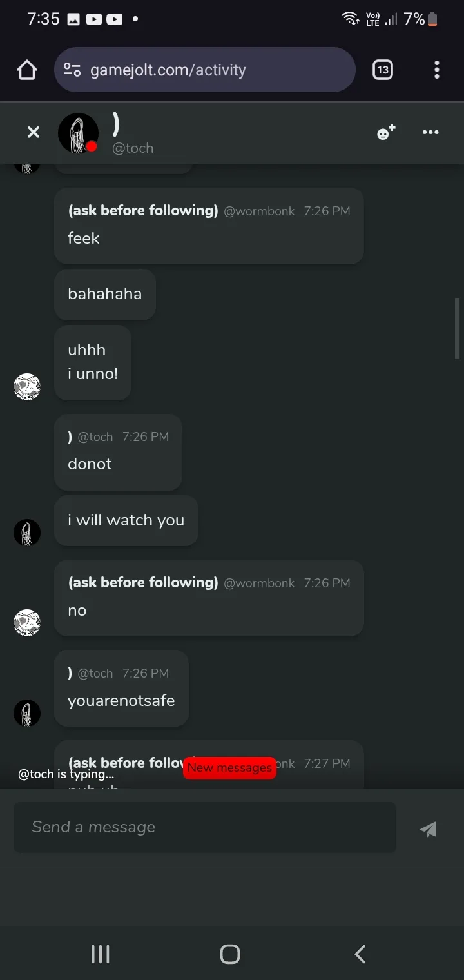This screenshot has width=464, height=980.
Task: Open @toch profile picture in chat header
Action: click(78, 133)
